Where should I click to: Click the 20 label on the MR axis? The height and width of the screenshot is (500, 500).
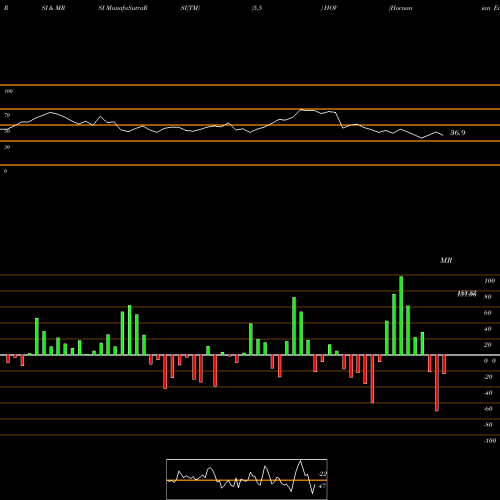pos(488,345)
